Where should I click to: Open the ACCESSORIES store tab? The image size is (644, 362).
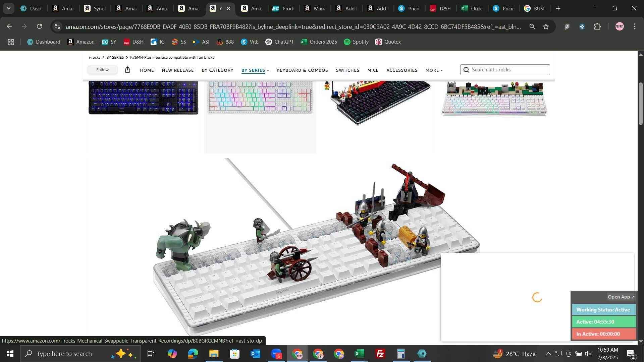(x=402, y=70)
